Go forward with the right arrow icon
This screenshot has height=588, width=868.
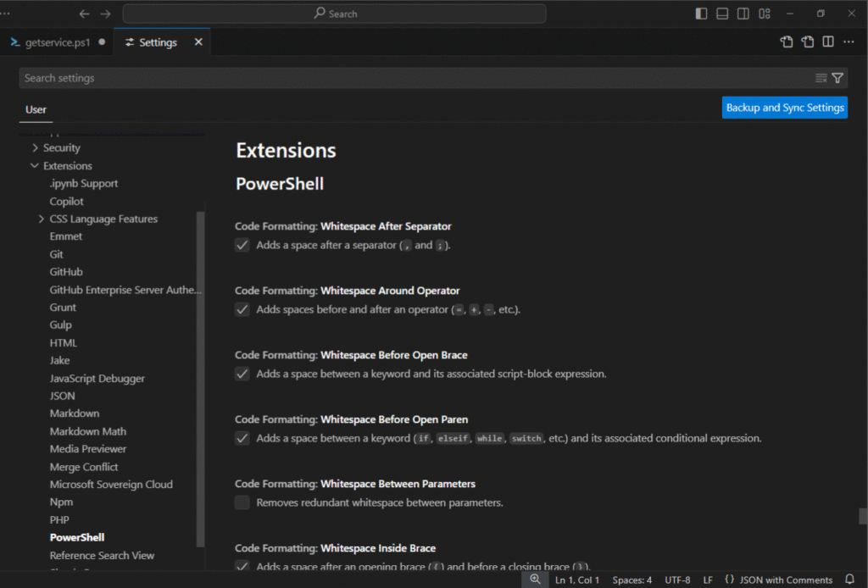point(105,14)
